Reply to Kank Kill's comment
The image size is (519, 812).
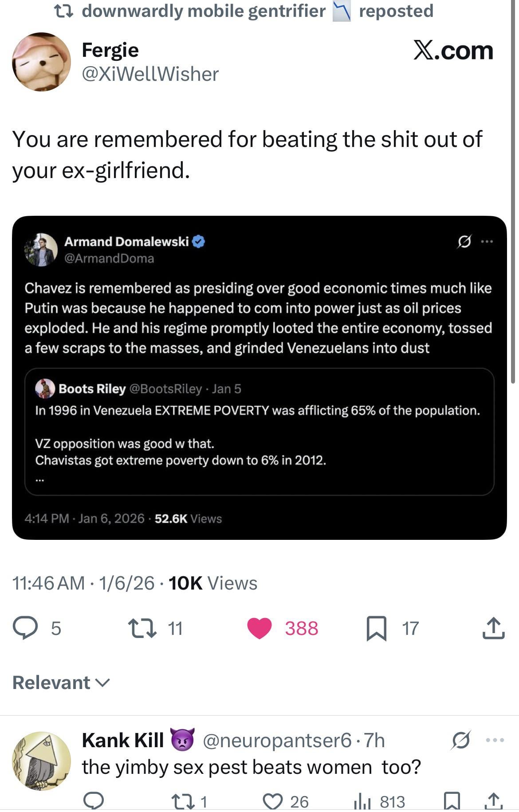click(x=94, y=800)
